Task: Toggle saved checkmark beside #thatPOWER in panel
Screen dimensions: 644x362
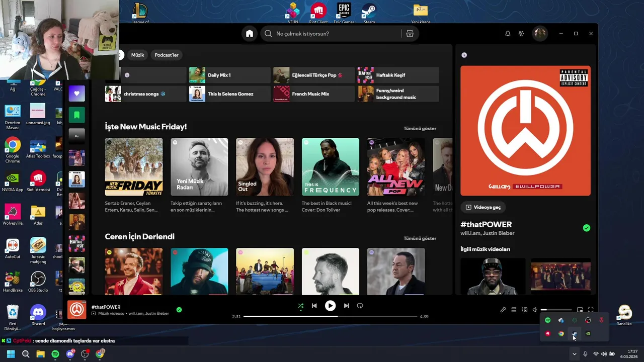Action: pos(586,228)
